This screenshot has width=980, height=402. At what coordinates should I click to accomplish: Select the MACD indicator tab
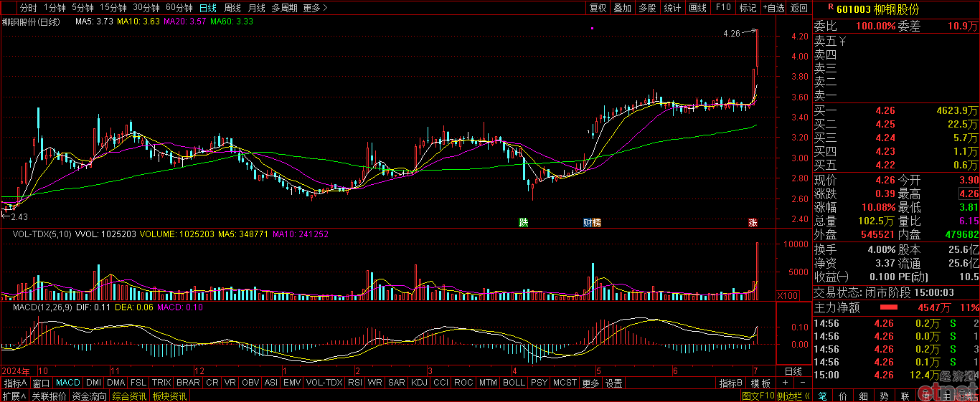[x=68, y=383]
